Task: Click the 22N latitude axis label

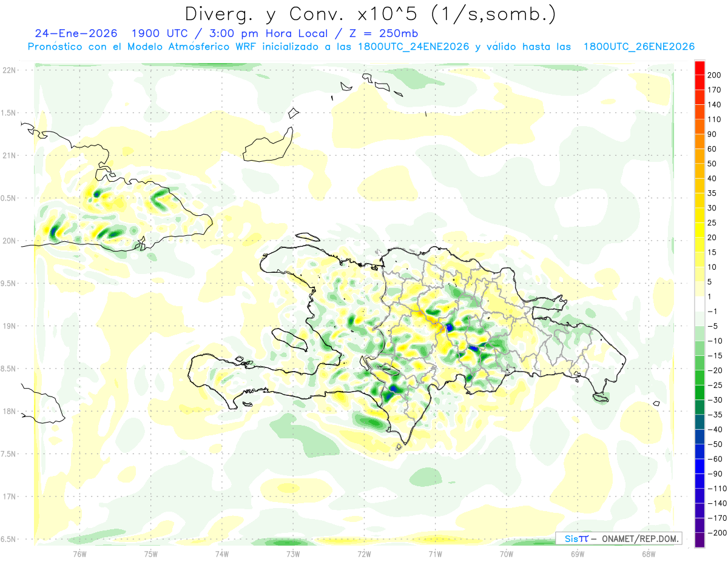Action: [9, 70]
